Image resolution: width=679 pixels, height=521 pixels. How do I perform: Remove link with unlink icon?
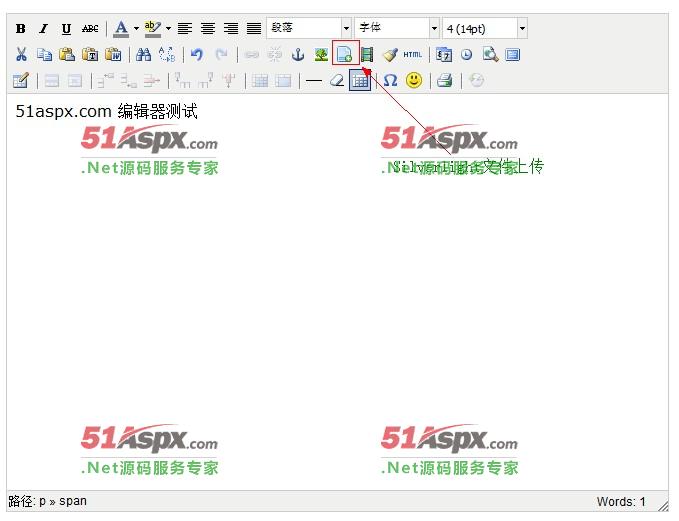[x=275, y=55]
